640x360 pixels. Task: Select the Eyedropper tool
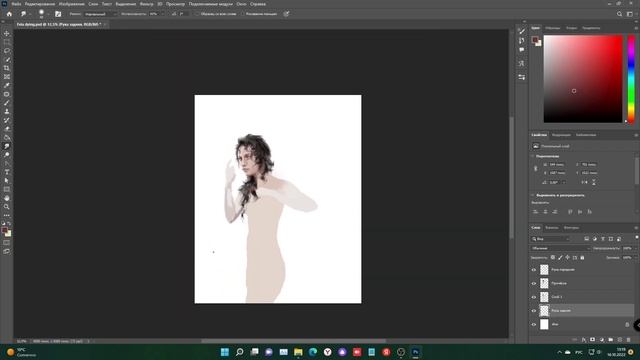point(7,85)
